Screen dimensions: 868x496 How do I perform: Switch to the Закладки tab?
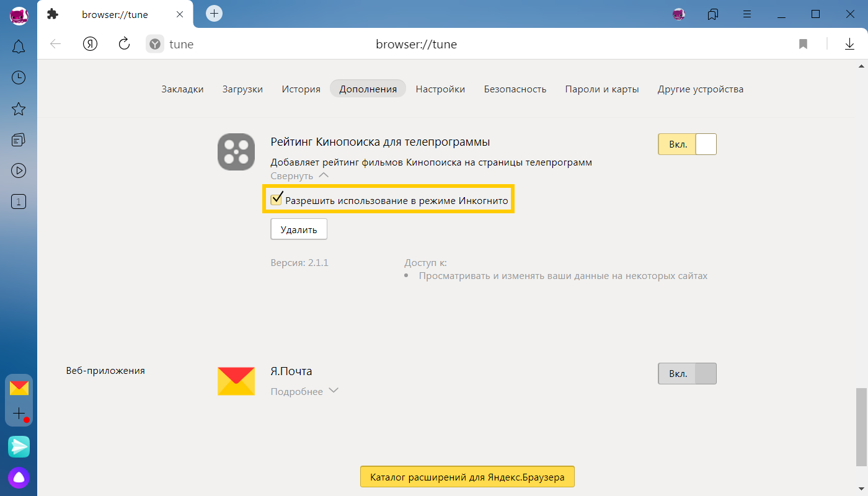[x=182, y=89]
